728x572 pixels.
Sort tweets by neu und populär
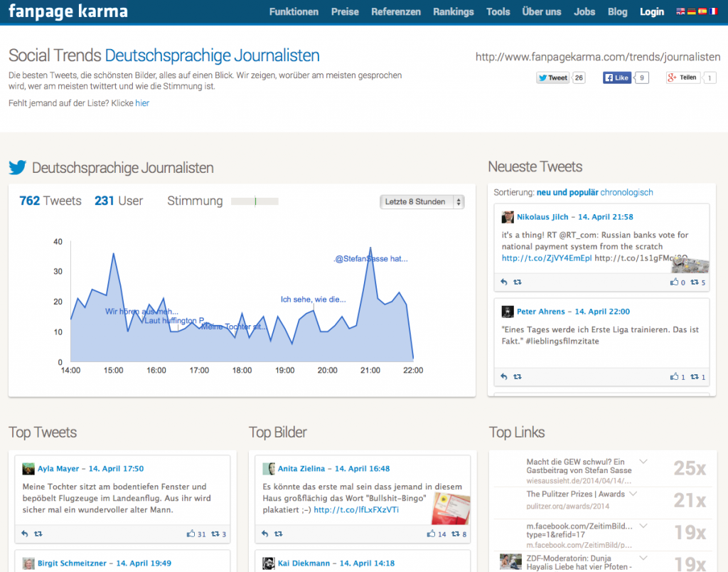567,192
